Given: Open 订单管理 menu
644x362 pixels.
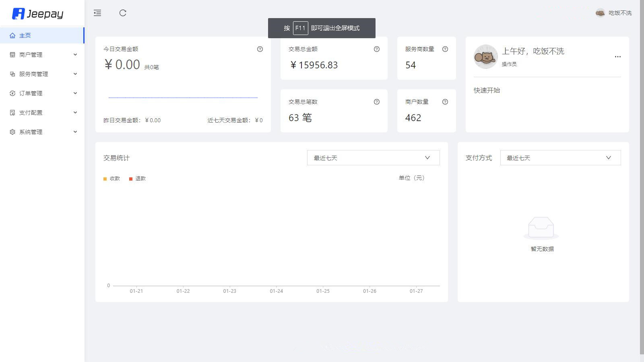Looking at the screenshot, I should [42, 93].
